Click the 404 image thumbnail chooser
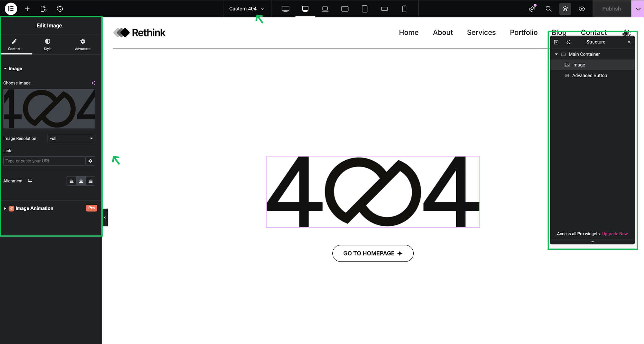 pyautogui.click(x=49, y=109)
